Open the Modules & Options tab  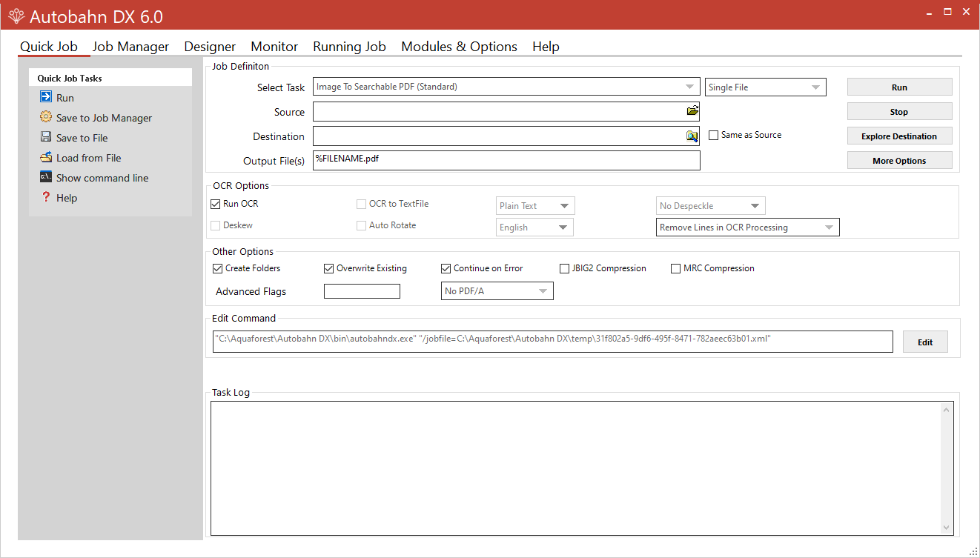click(459, 46)
